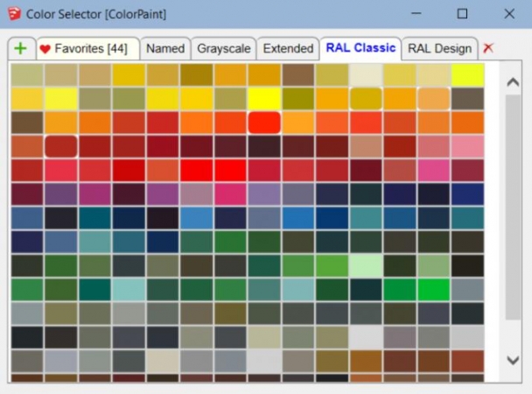Pick the hot pink swatch in the red rows
The width and height of the screenshot is (532, 394).
click(x=434, y=170)
